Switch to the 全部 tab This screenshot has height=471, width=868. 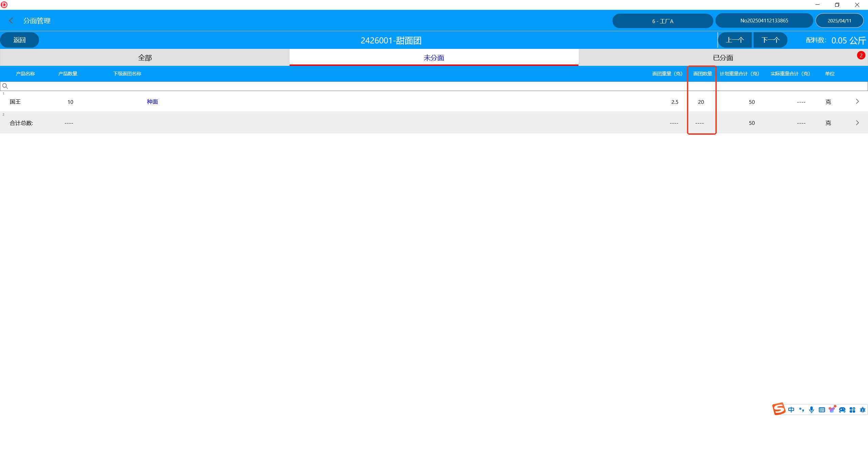[x=145, y=58]
